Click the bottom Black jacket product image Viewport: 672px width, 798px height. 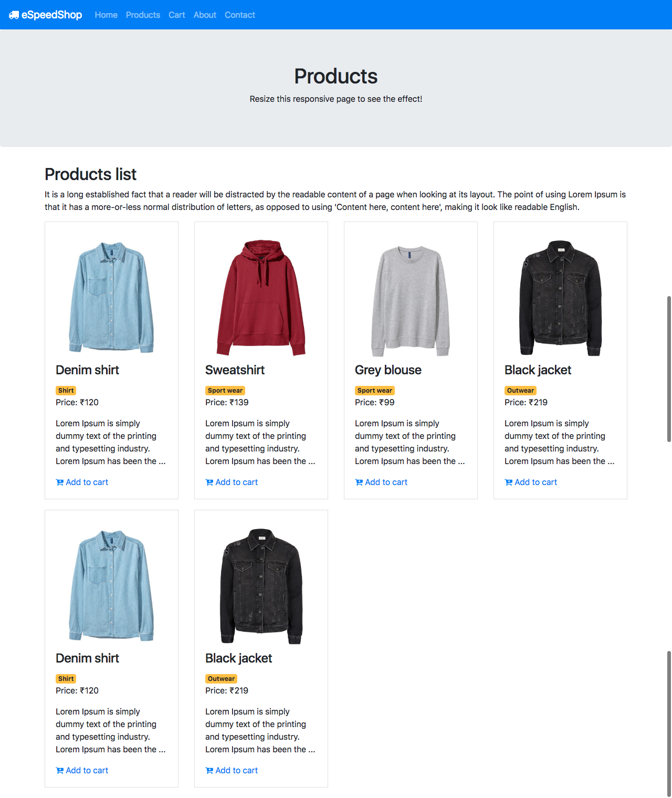[x=261, y=585]
